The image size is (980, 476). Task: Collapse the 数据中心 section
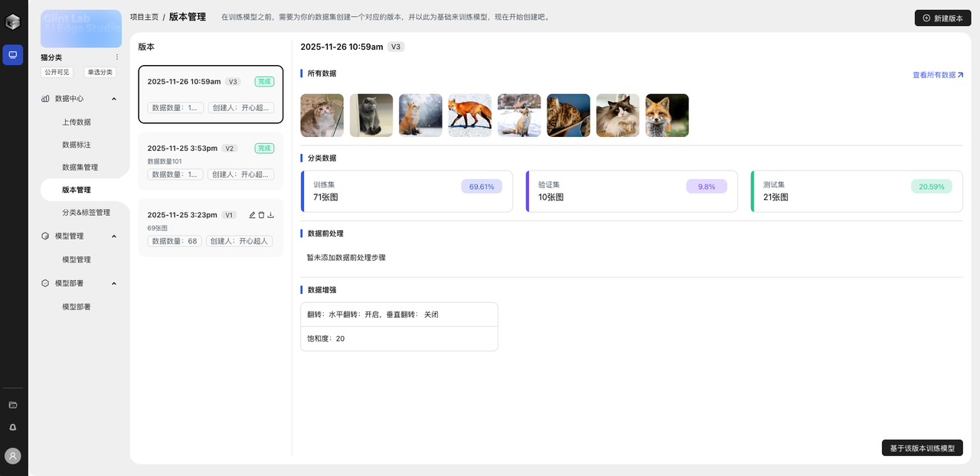click(x=113, y=98)
